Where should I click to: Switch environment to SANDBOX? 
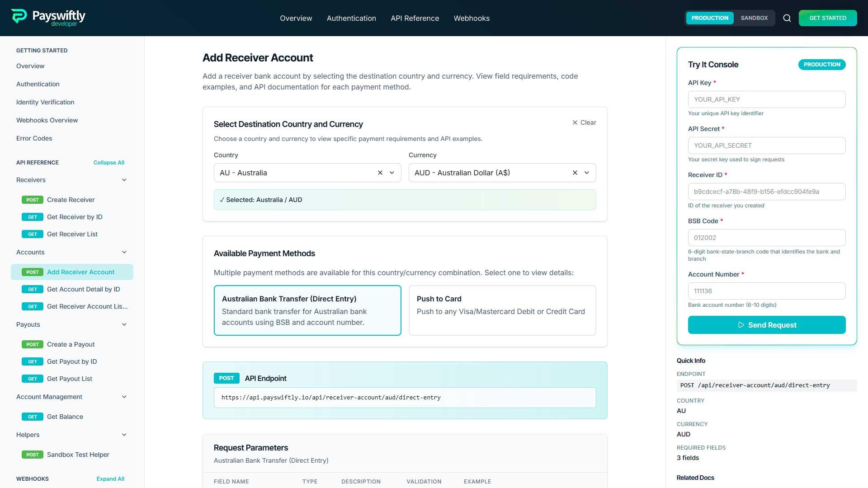point(754,18)
